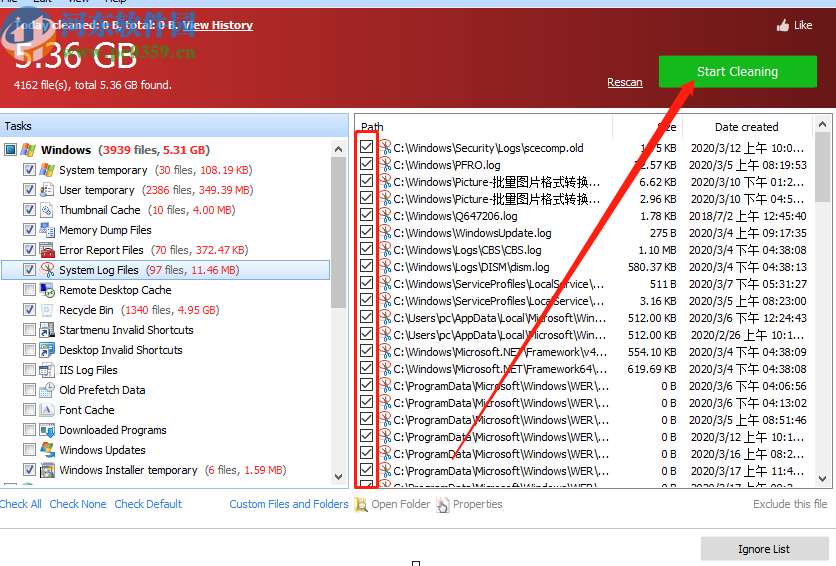Viewport: 836px width, 566px height.
Task: Open View History link
Action: [x=218, y=25]
